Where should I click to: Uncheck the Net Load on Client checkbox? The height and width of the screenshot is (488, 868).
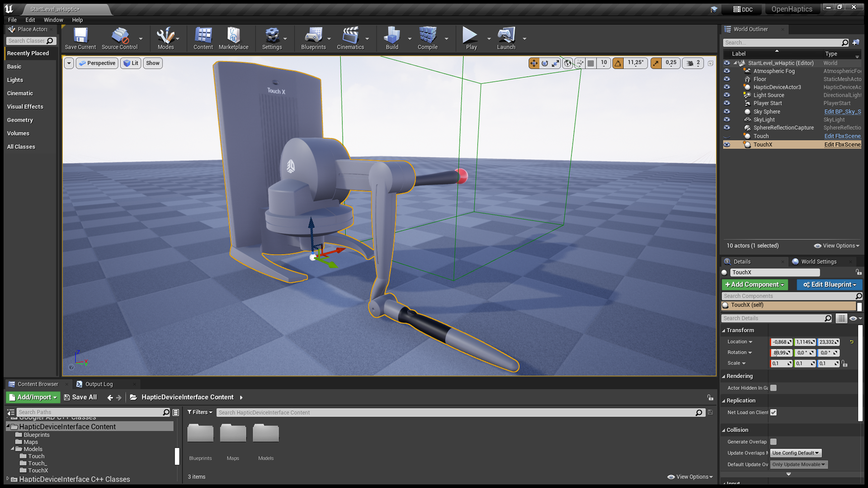(774, 412)
